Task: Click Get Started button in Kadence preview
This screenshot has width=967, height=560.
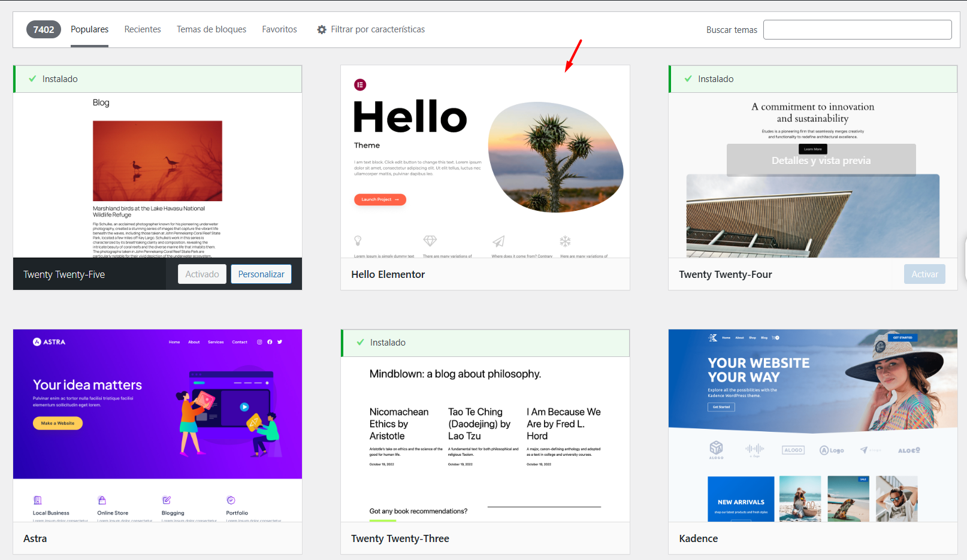Action: (x=721, y=407)
